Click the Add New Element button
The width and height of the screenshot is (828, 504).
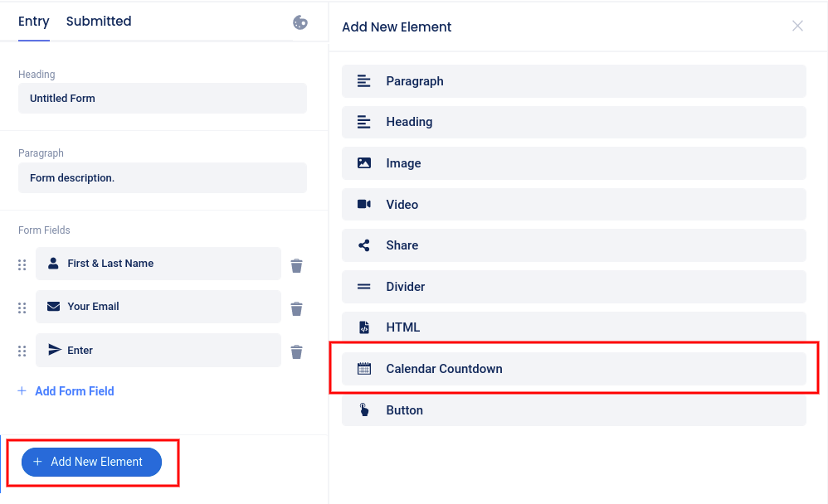coord(91,462)
